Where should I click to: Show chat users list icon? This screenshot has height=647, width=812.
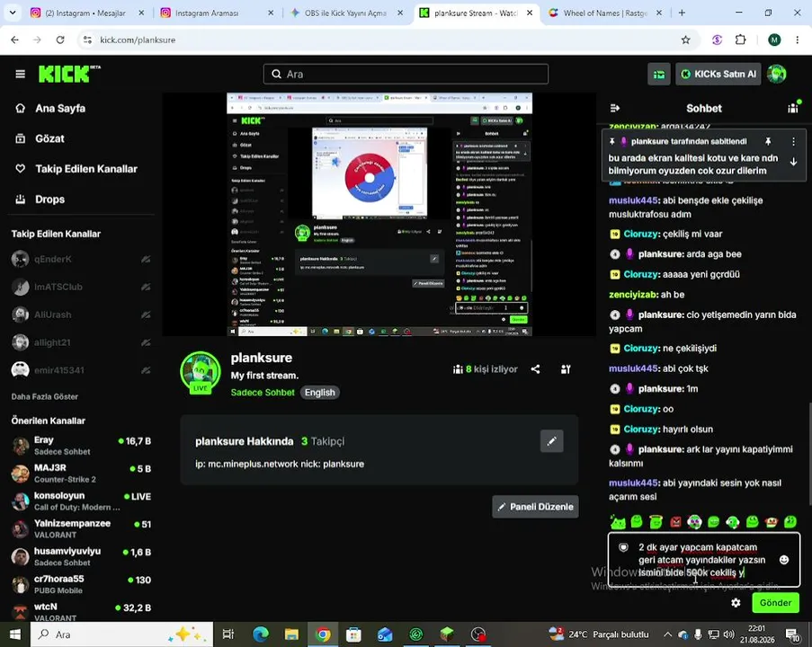[793, 108]
